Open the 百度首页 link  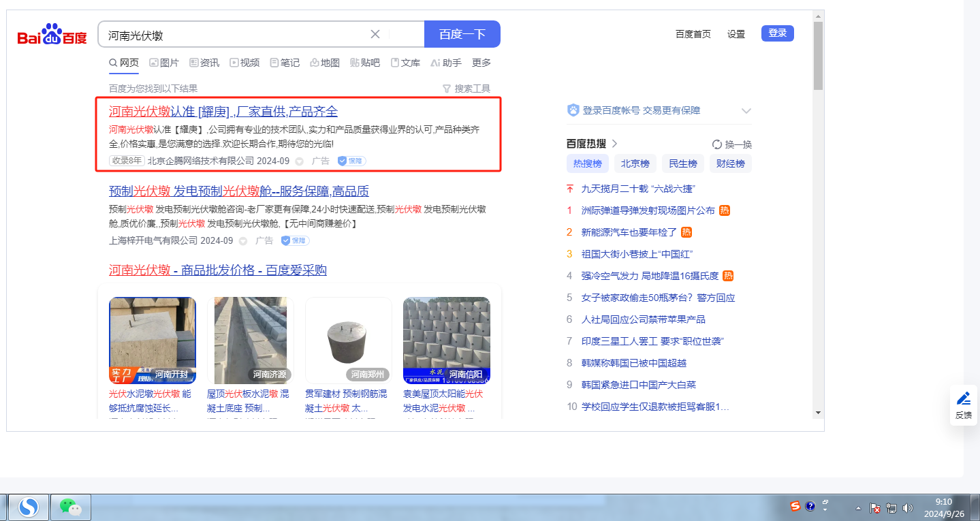click(693, 34)
